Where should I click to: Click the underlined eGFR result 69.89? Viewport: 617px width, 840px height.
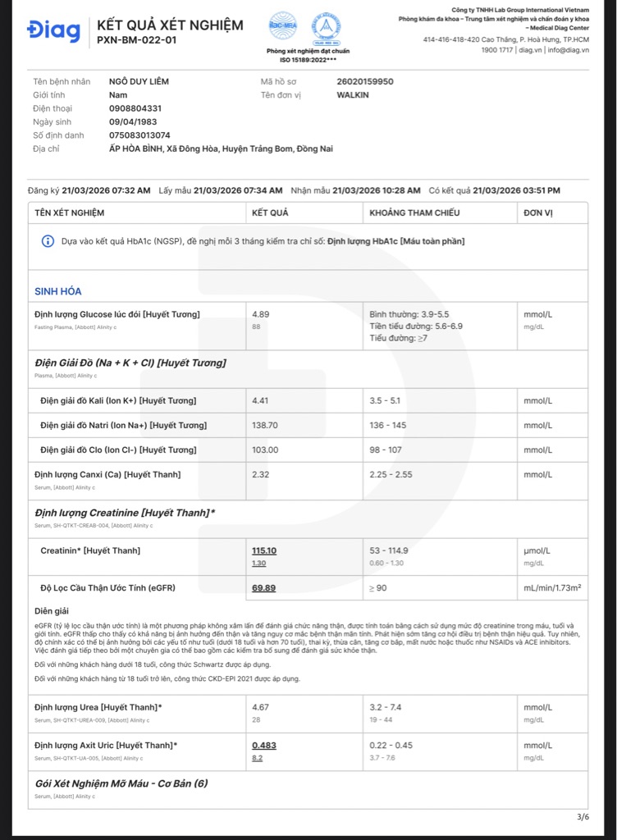pyautogui.click(x=263, y=588)
